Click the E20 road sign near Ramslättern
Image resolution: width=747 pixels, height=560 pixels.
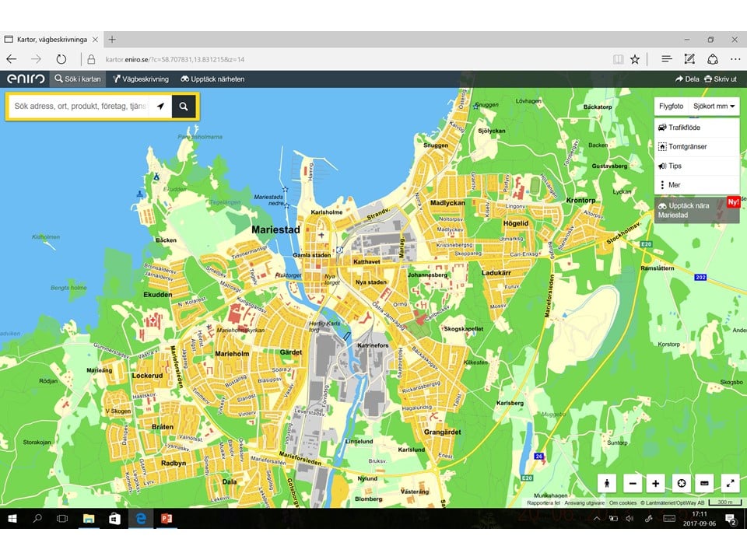click(646, 244)
